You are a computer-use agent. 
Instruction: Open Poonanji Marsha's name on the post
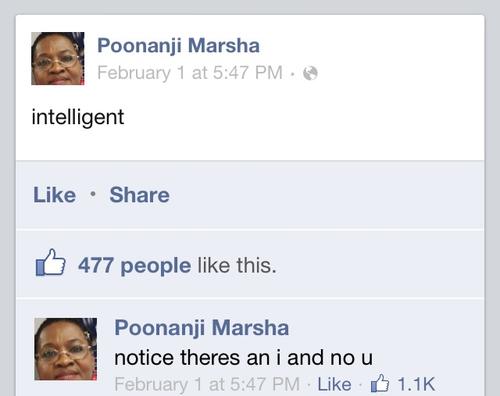178,46
